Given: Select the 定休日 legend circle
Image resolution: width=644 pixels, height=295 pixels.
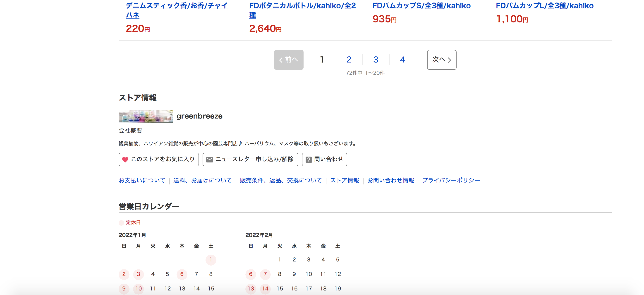Looking at the screenshot, I should [122, 222].
